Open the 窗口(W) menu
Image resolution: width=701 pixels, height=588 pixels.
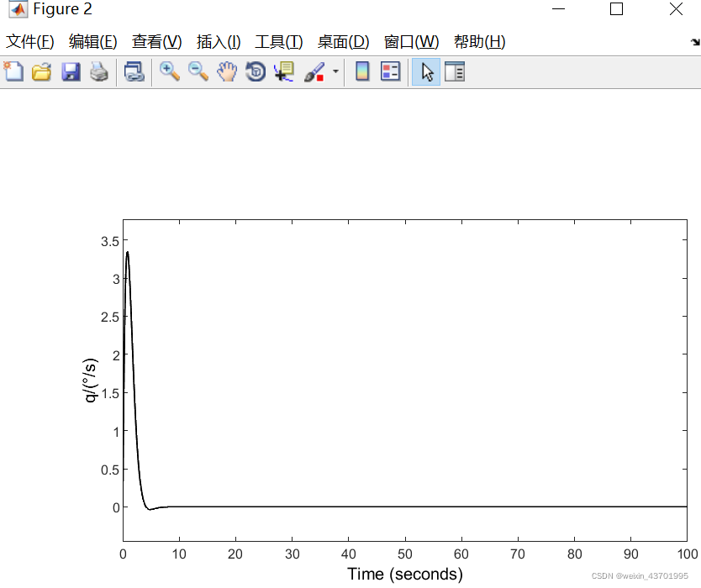coord(411,41)
